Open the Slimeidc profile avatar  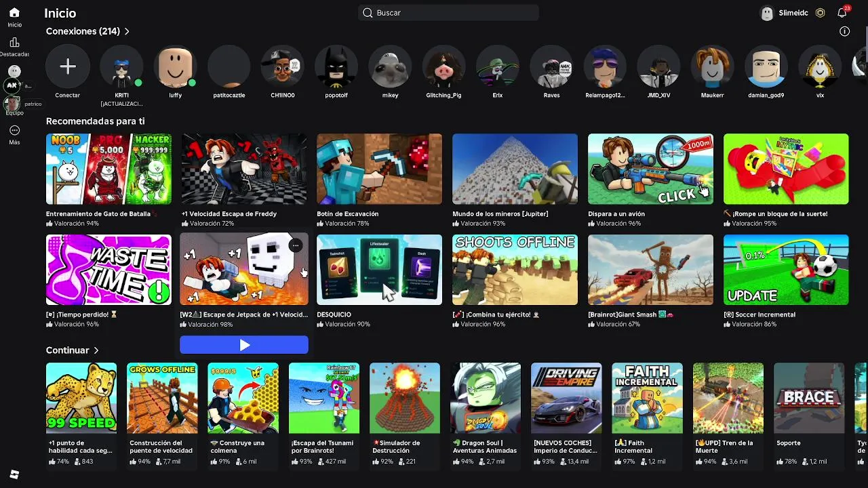point(767,13)
